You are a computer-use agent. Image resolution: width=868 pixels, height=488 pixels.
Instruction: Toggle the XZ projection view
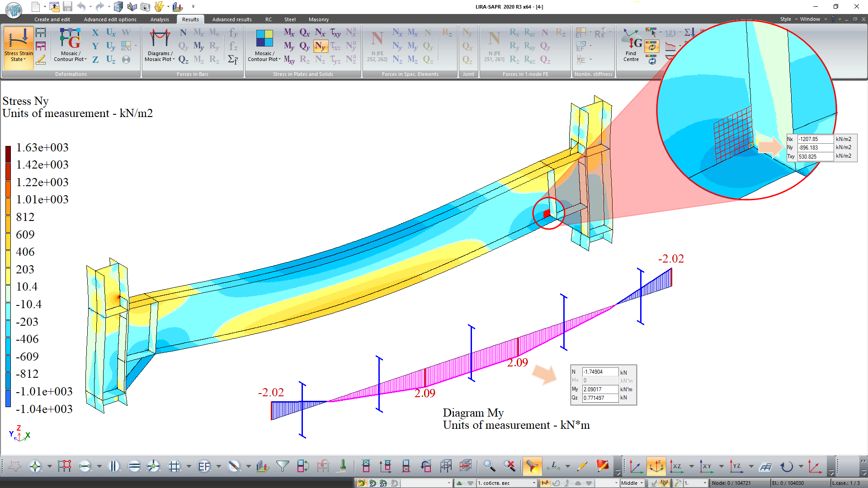[x=676, y=466]
